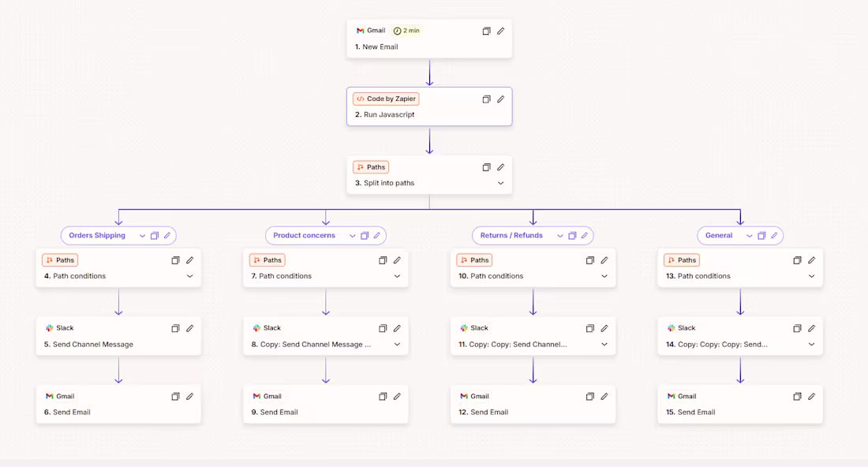Open the Orders Shipping path dropdown chevron
Image resolution: width=868 pixels, height=467 pixels.
tap(142, 236)
